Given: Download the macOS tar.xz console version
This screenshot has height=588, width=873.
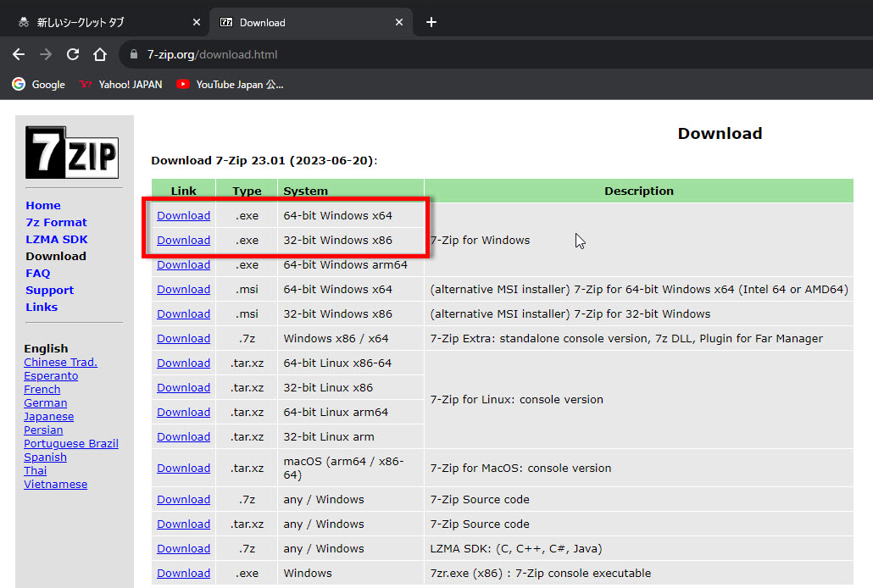Looking at the screenshot, I should 183,468.
